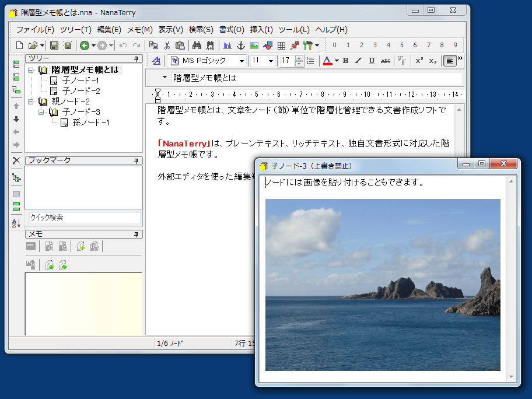Delete node with the X icon
Image resolution: width=532 pixels, height=399 pixels.
(16, 160)
